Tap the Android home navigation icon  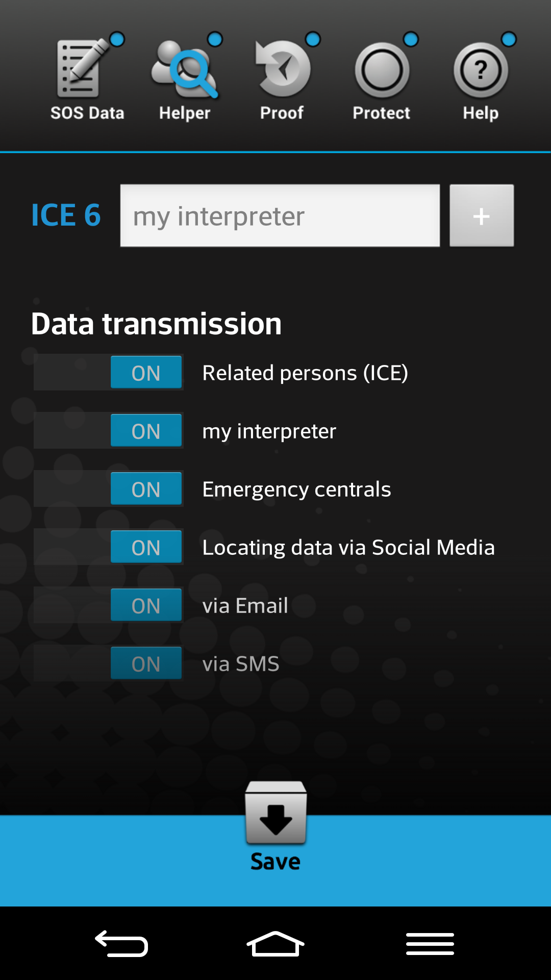point(275,944)
